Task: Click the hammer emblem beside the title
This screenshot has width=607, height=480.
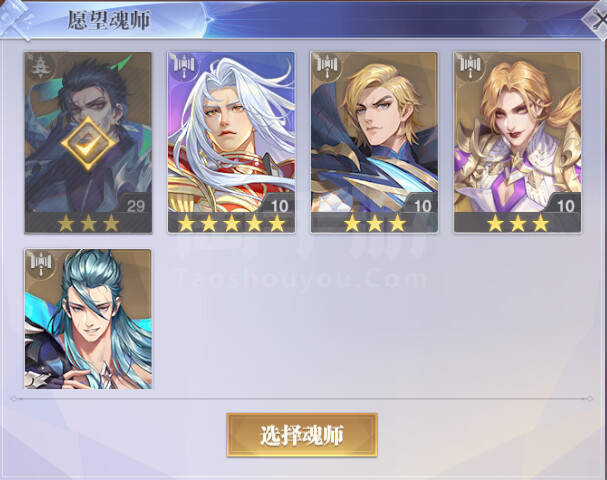Action: [x=15, y=20]
